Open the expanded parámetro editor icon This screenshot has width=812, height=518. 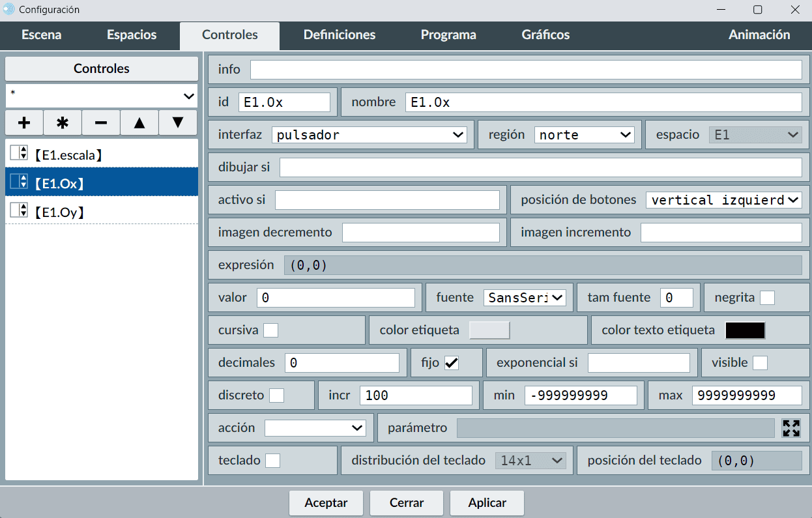coord(791,428)
